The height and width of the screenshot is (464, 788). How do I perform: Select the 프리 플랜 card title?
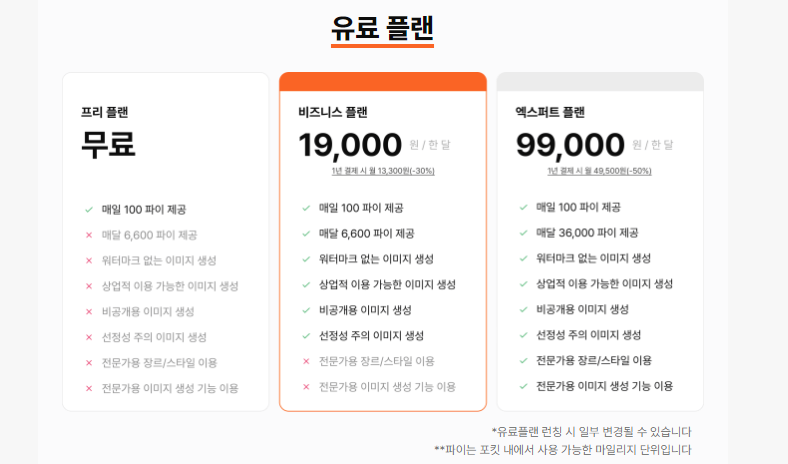pos(105,112)
